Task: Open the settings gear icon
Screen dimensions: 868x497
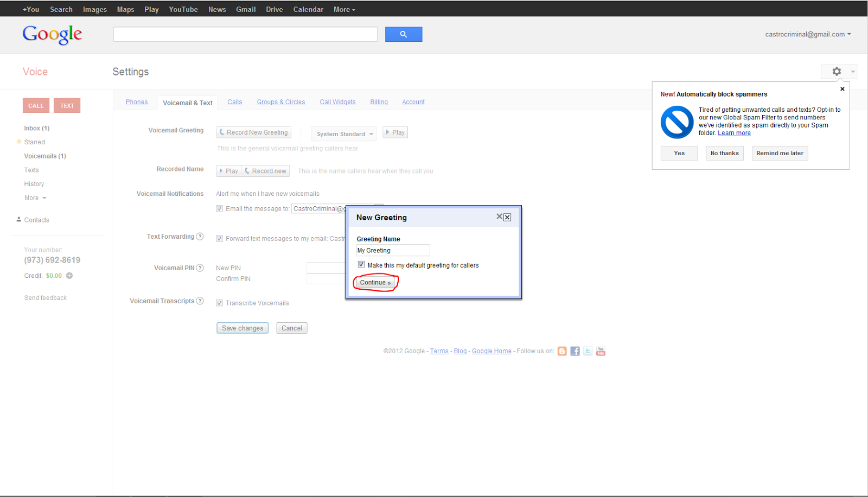Action: click(837, 71)
